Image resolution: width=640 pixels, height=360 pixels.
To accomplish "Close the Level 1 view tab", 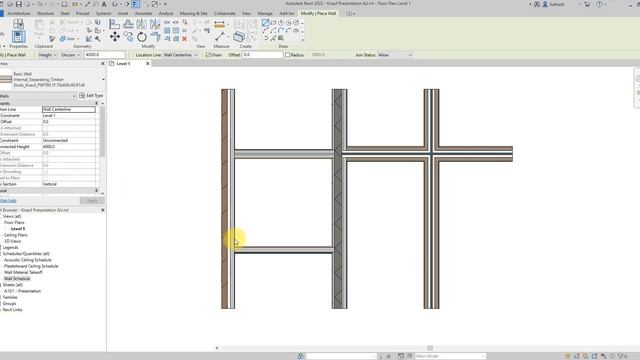I will point(147,64).
